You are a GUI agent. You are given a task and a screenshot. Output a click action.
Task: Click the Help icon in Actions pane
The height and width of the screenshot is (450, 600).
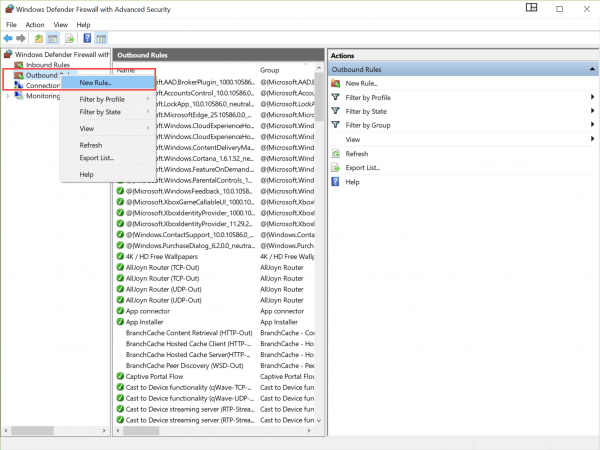(336, 182)
